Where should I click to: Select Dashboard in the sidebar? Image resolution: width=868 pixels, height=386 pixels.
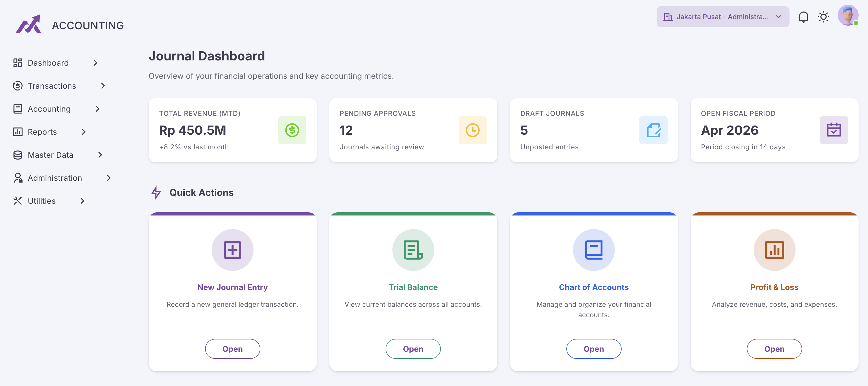coord(48,63)
